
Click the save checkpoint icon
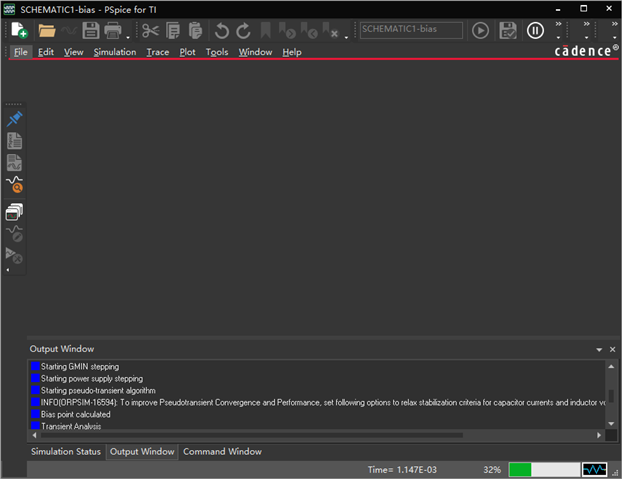tap(508, 31)
